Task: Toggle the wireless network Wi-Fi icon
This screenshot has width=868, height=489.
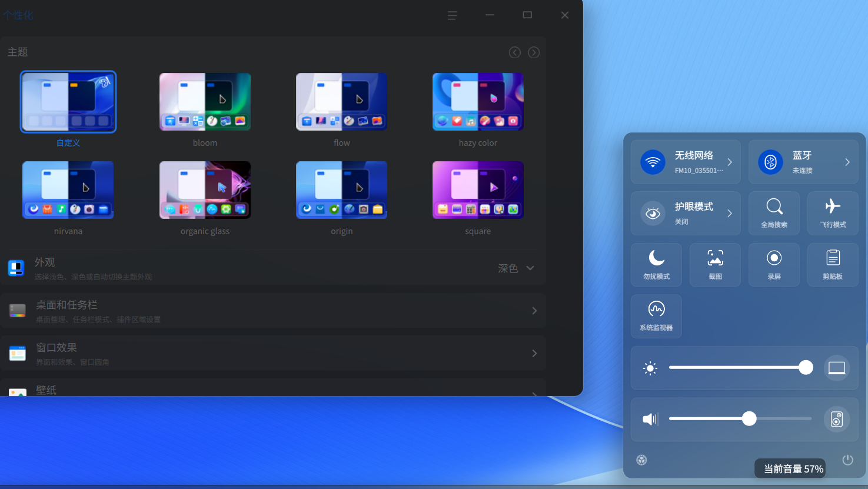Action: tap(653, 162)
